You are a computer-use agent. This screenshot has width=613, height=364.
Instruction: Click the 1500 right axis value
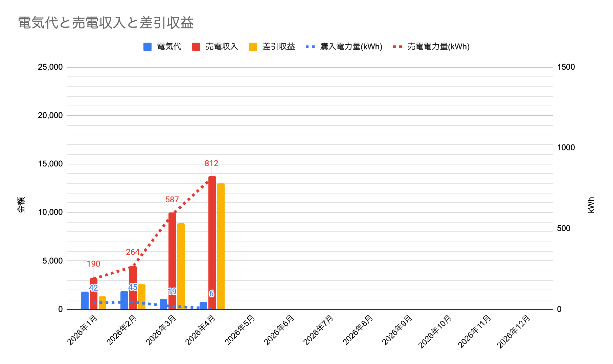coord(566,67)
